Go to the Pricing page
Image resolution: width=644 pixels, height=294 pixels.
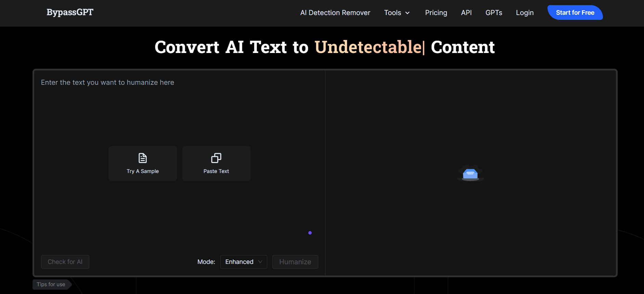tap(436, 13)
